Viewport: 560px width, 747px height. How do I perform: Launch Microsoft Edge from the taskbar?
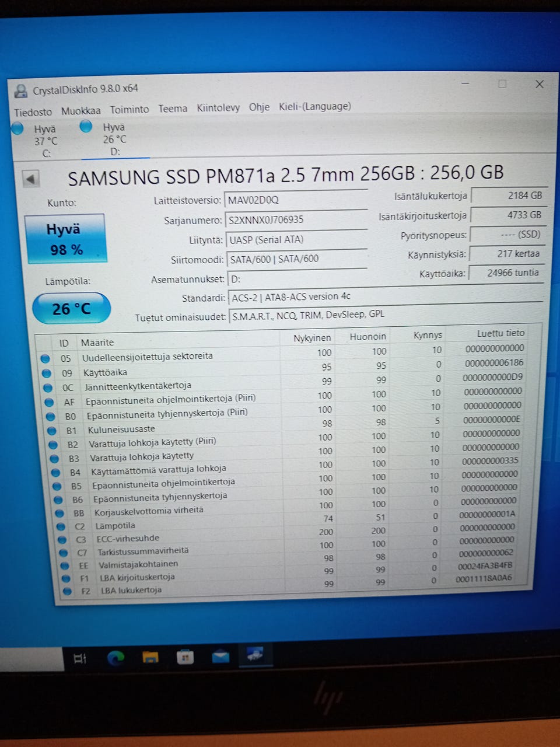[116, 658]
